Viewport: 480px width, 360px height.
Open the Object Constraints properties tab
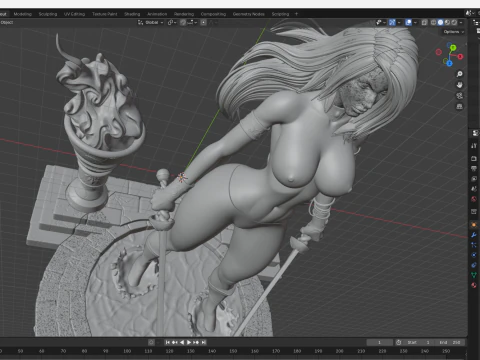click(474, 265)
